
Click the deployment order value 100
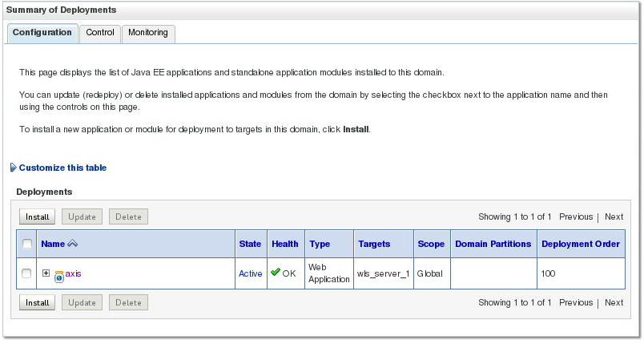coord(549,273)
